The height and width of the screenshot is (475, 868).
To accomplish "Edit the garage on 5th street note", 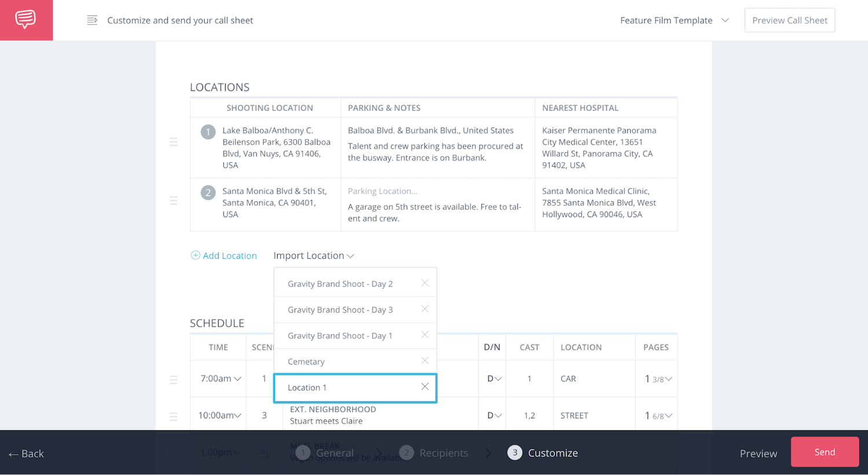I will [435, 213].
